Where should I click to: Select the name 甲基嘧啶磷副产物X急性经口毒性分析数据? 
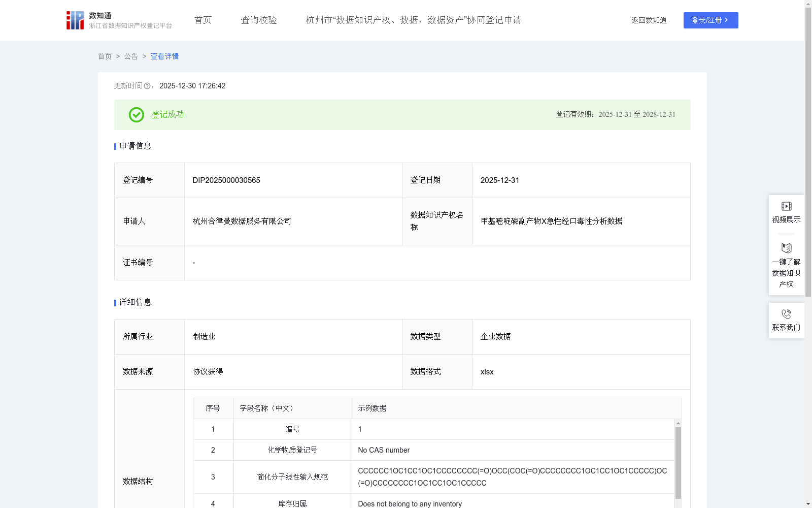click(x=552, y=221)
